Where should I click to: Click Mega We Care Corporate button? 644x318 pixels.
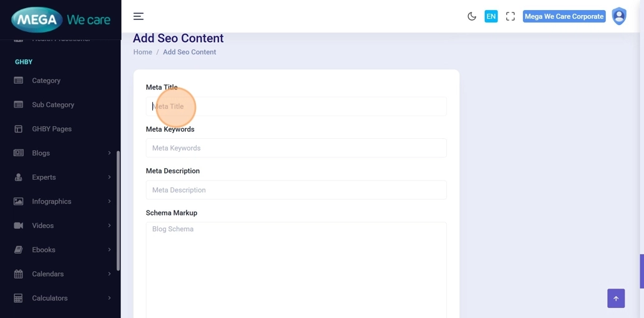[x=564, y=16]
